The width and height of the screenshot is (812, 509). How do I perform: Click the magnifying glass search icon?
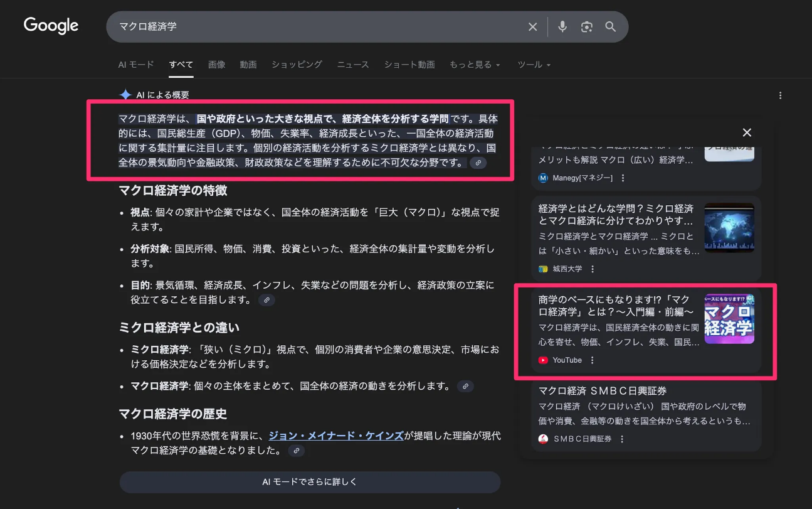(610, 26)
